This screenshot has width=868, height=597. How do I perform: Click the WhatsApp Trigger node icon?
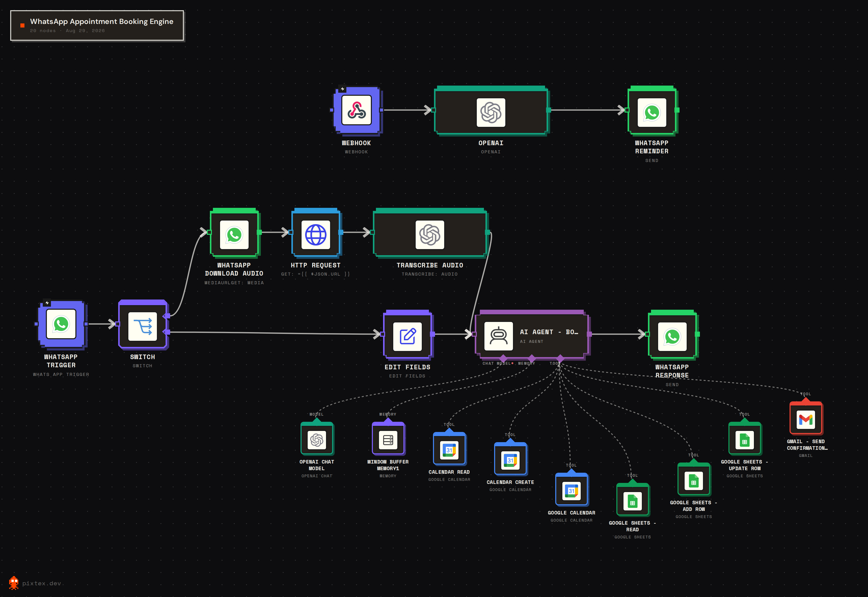pos(61,324)
